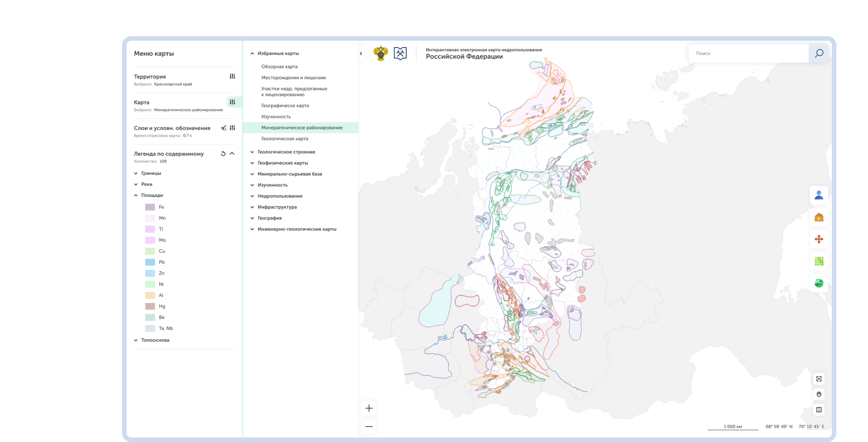Toggle the Карта settings sliders button
Screen dimensions: 868x442
(x=232, y=102)
